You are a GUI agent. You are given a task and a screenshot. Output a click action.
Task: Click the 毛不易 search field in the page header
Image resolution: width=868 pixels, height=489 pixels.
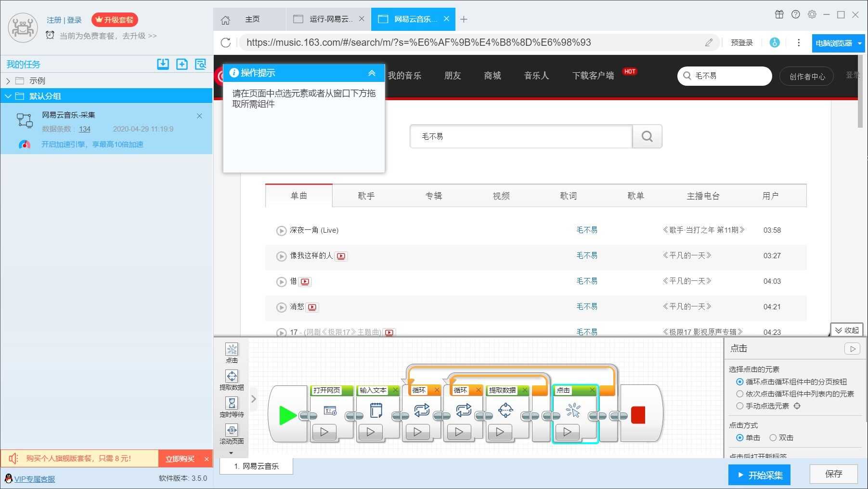[x=725, y=76]
